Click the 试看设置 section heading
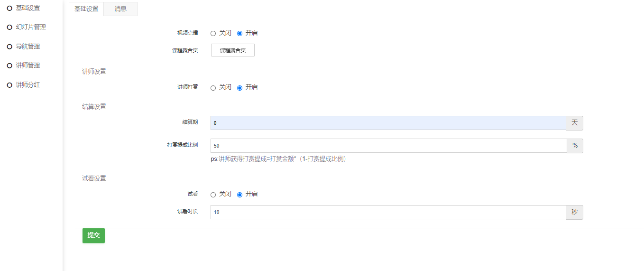The height and width of the screenshot is (271, 644). tap(94, 178)
